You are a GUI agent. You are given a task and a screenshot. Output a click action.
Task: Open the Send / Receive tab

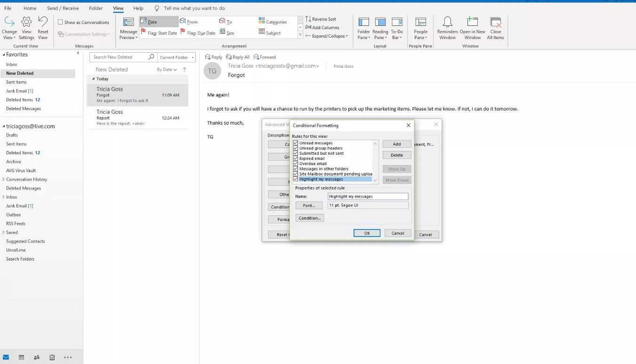[63, 8]
